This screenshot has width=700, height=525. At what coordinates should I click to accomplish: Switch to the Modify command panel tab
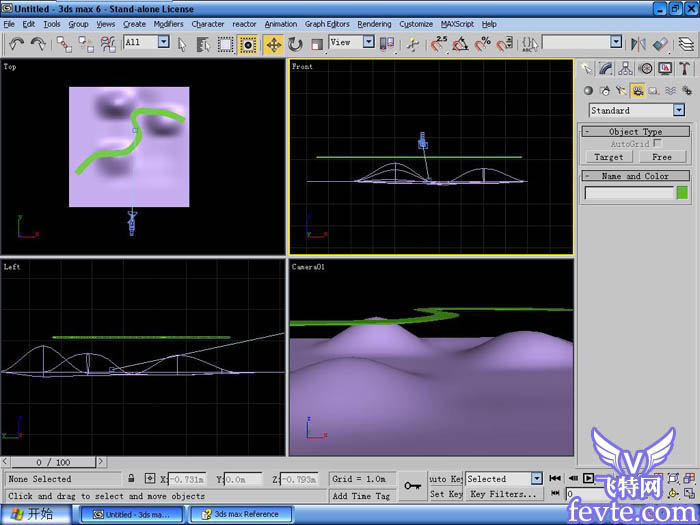(606, 68)
